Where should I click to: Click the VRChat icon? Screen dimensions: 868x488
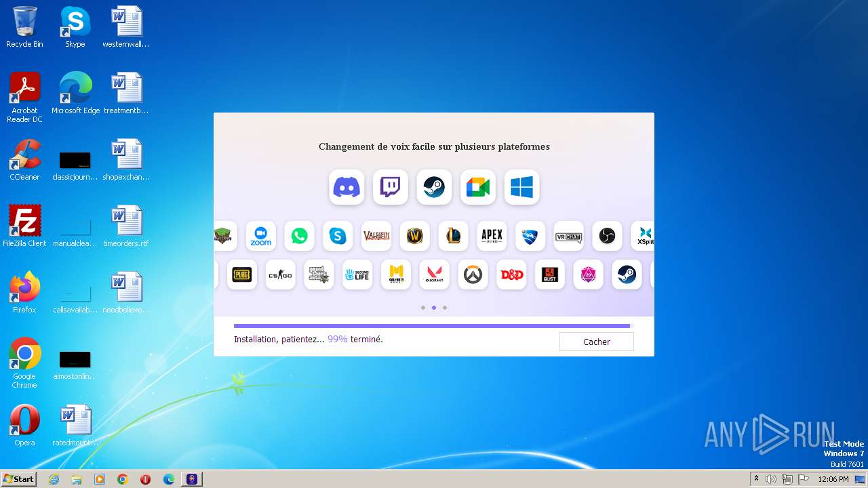pyautogui.click(x=569, y=236)
